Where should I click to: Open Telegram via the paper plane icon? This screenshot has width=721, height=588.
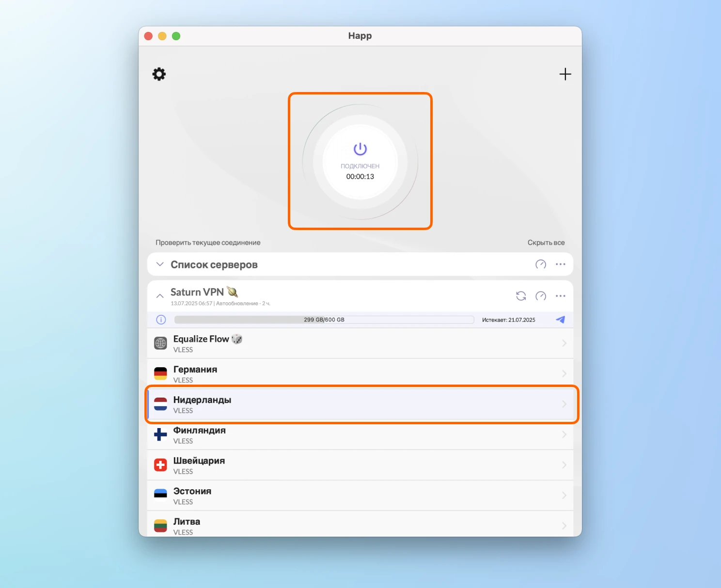click(560, 320)
